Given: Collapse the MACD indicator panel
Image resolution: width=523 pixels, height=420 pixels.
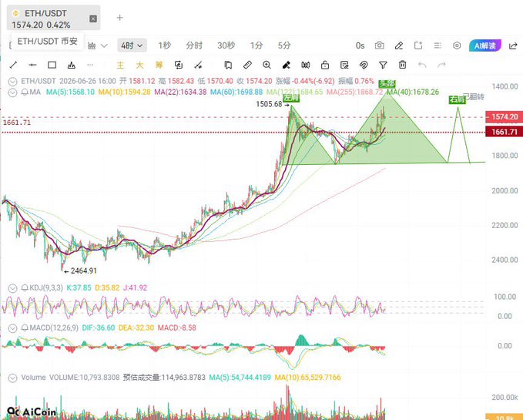Looking at the screenshot, I should pos(12,328).
